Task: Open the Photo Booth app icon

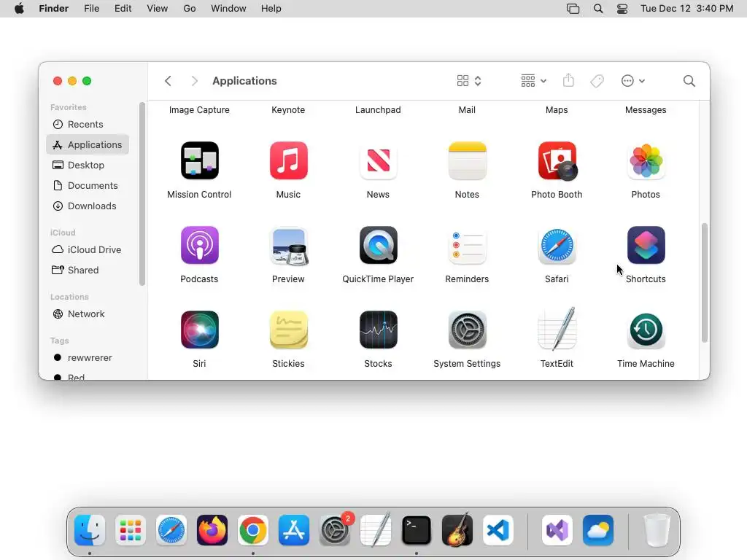Action: [557, 160]
